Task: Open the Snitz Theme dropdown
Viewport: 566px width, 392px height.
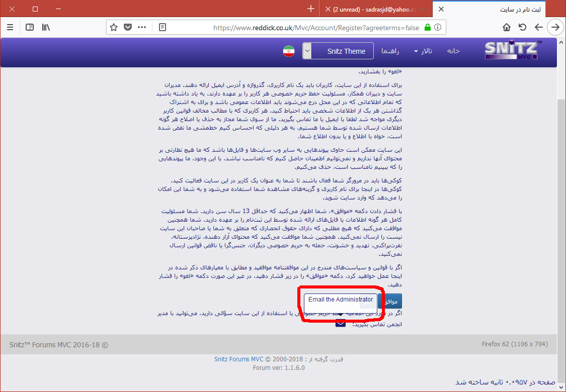Action: (338, 51)
